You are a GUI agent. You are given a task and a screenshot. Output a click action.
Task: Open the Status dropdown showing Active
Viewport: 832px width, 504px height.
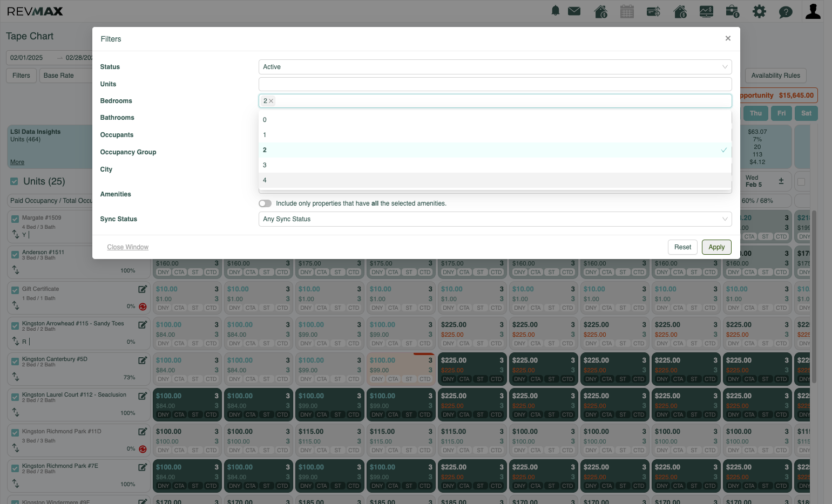pos(495,67)
